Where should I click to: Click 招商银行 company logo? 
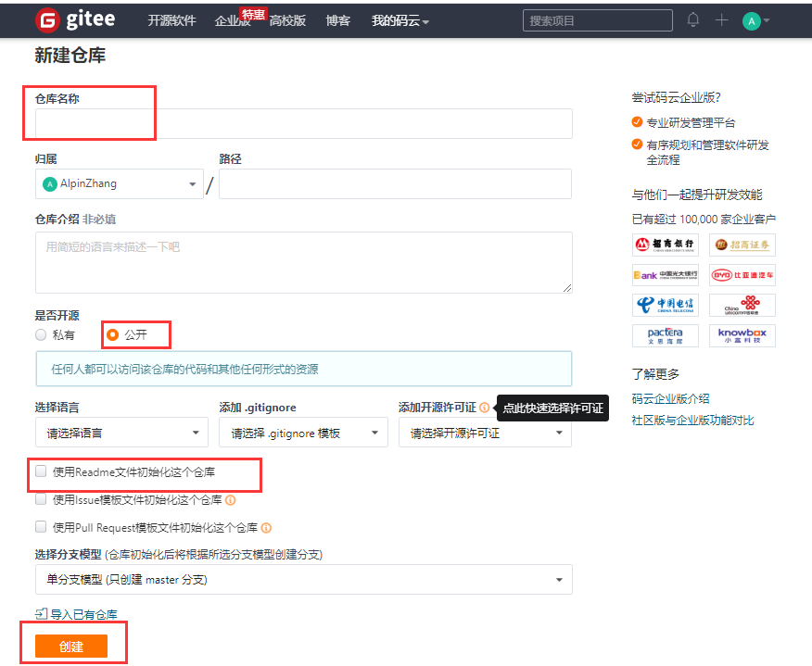666,245
